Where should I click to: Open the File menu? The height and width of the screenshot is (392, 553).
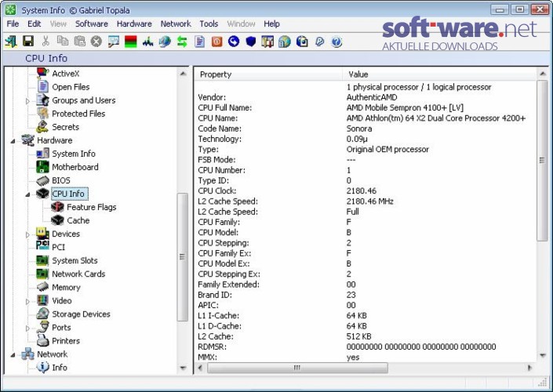click(13, 24)
